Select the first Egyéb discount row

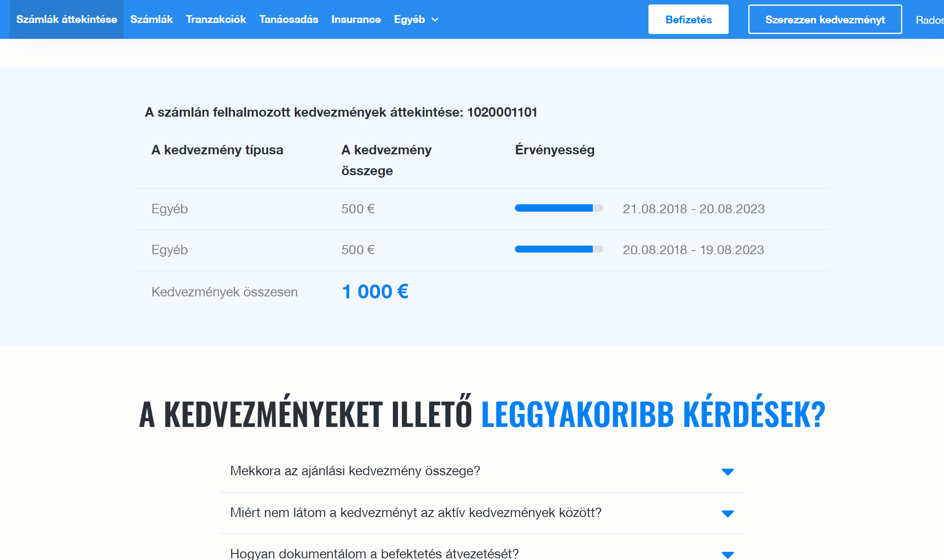click(169, 208)
